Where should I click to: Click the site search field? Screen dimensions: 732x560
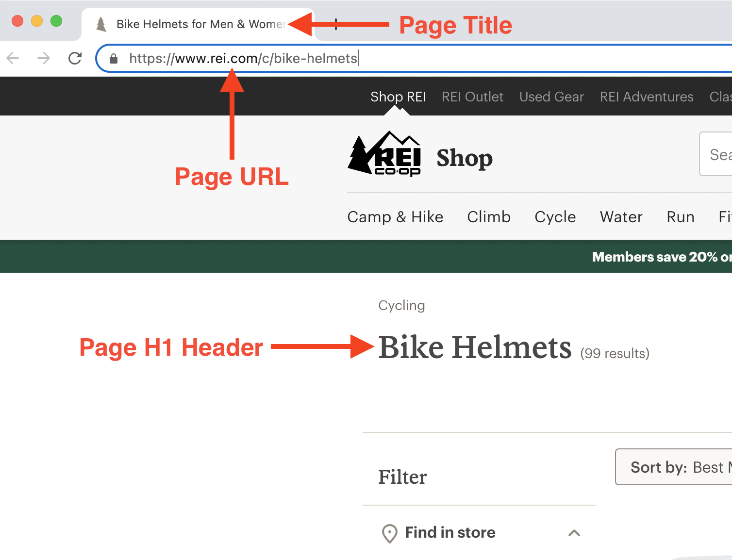coord(715,154)
